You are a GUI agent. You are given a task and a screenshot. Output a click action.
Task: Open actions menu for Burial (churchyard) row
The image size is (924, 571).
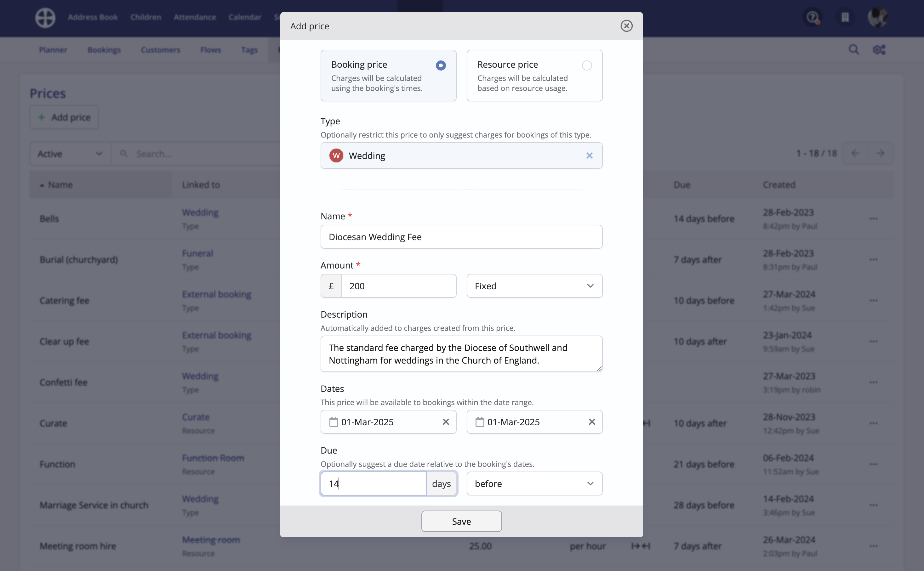[x=873, y=259]
